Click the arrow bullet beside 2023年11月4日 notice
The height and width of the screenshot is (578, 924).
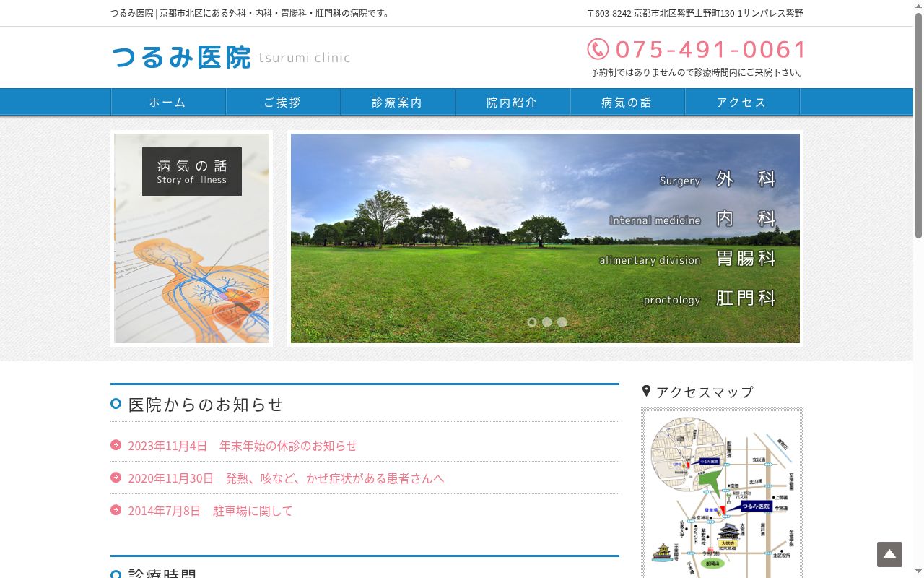point(115,445)
